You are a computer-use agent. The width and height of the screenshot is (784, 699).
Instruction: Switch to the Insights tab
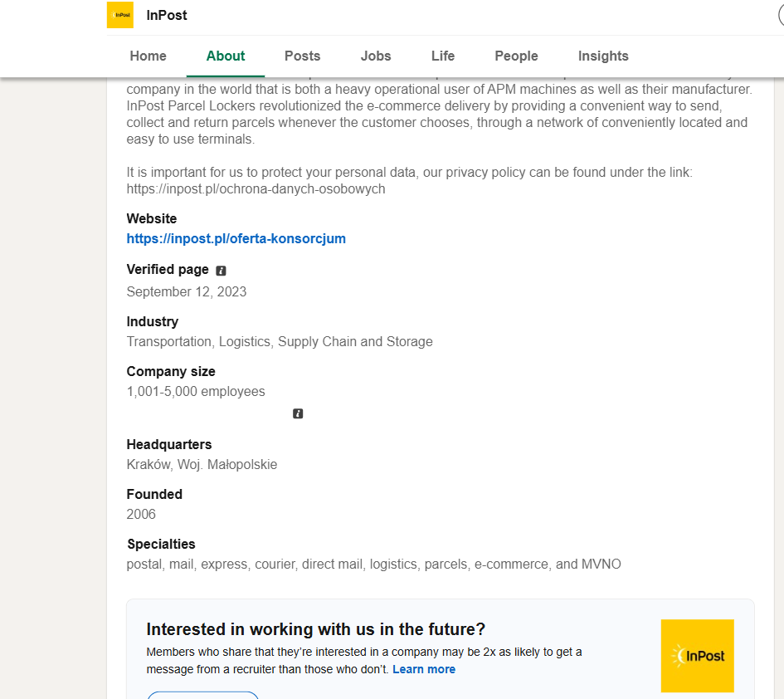coord(603,56)
